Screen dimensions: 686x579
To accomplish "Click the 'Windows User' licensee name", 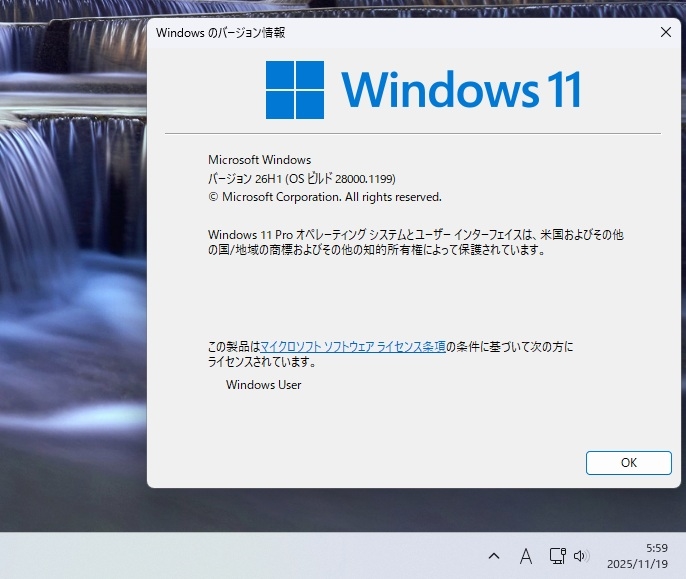I will click(263, 385).
